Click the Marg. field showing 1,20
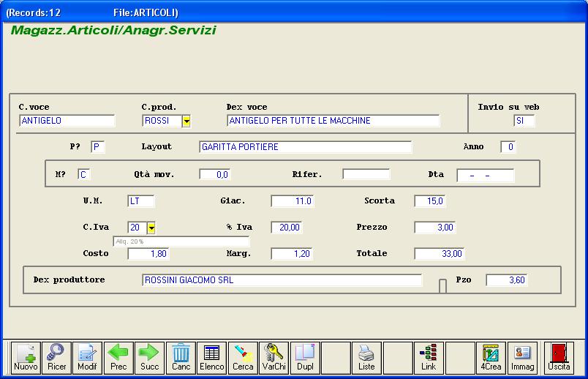The width and height of the screenshot is (588, 379). (292, 253)
